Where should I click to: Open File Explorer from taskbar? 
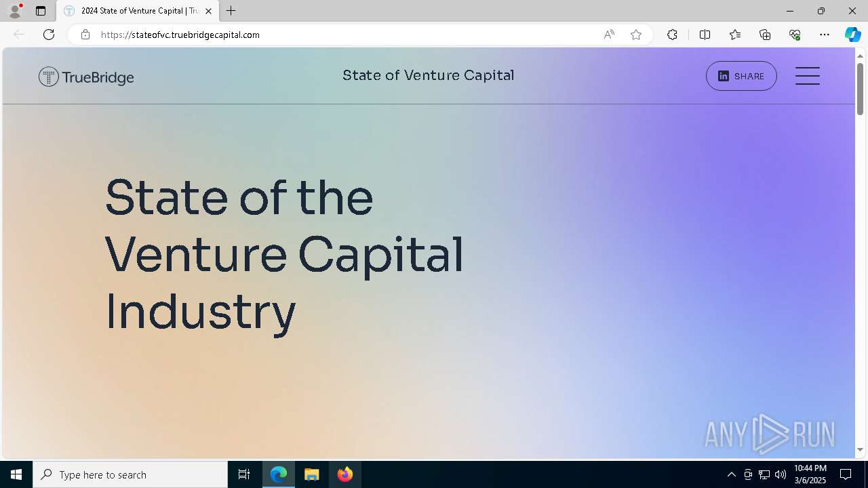click(x=312, y=474)
